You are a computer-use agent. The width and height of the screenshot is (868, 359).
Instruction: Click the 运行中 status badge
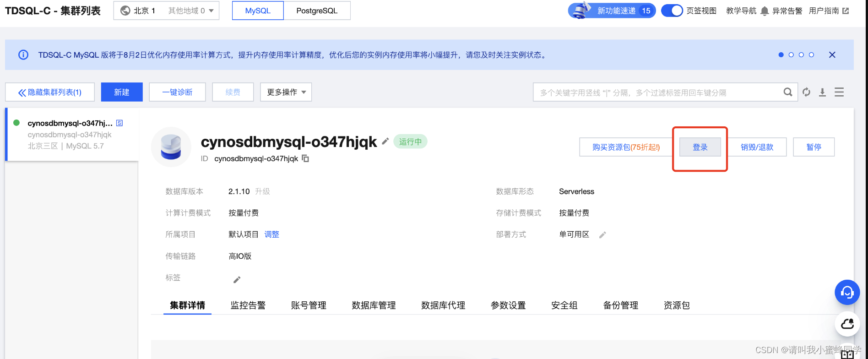pos(410,141)
